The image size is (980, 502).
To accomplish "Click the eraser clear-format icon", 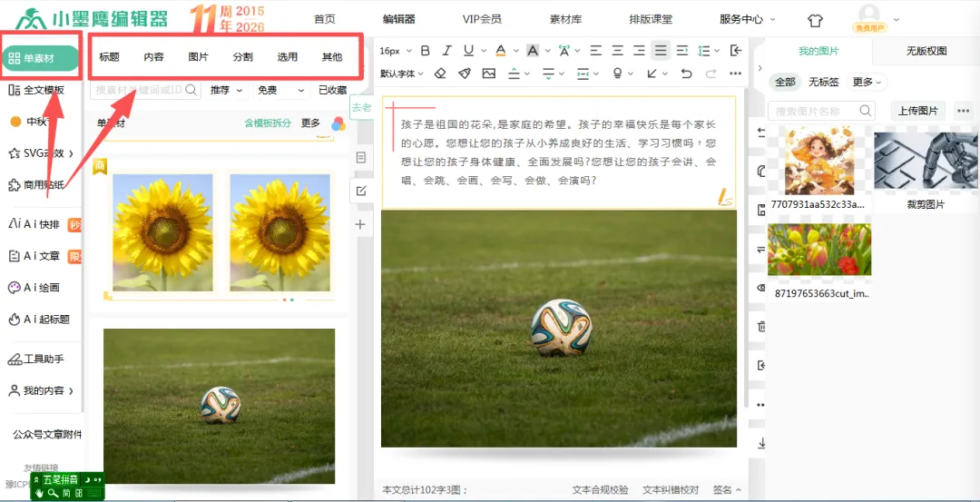I will point(440,74).
